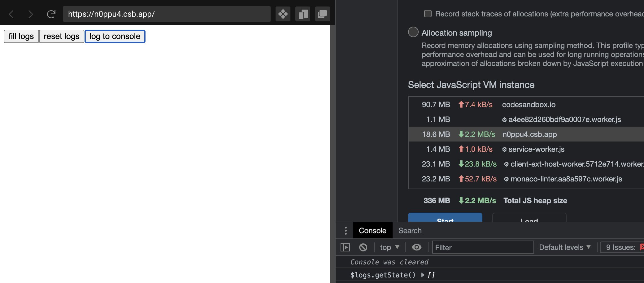Screen dimensions: 644x283
Task: Focus the console Filter input field
Action: click(483, 247)
